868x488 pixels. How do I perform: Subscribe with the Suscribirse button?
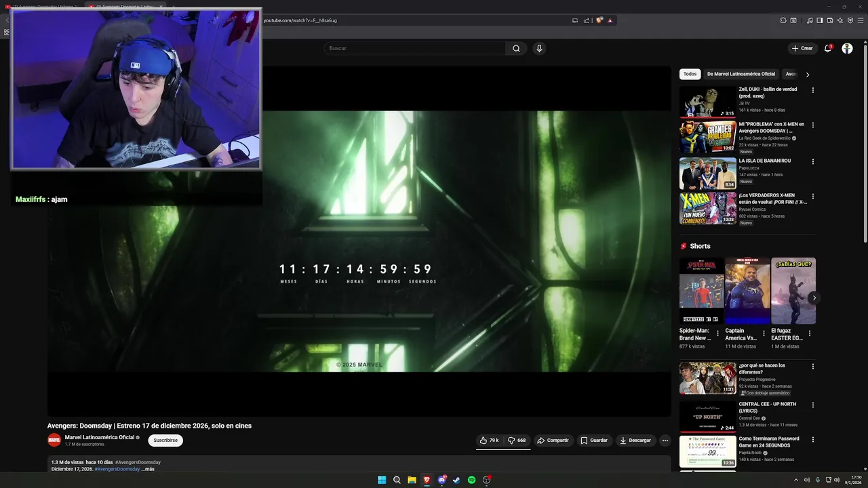point(165,441)
